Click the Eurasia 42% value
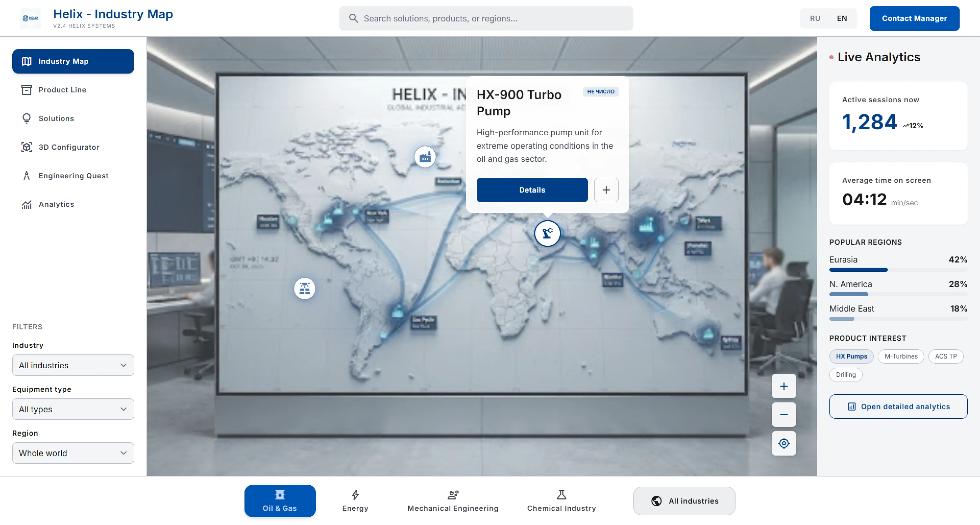Screen dimensions: 980x525 coord(958,260)
